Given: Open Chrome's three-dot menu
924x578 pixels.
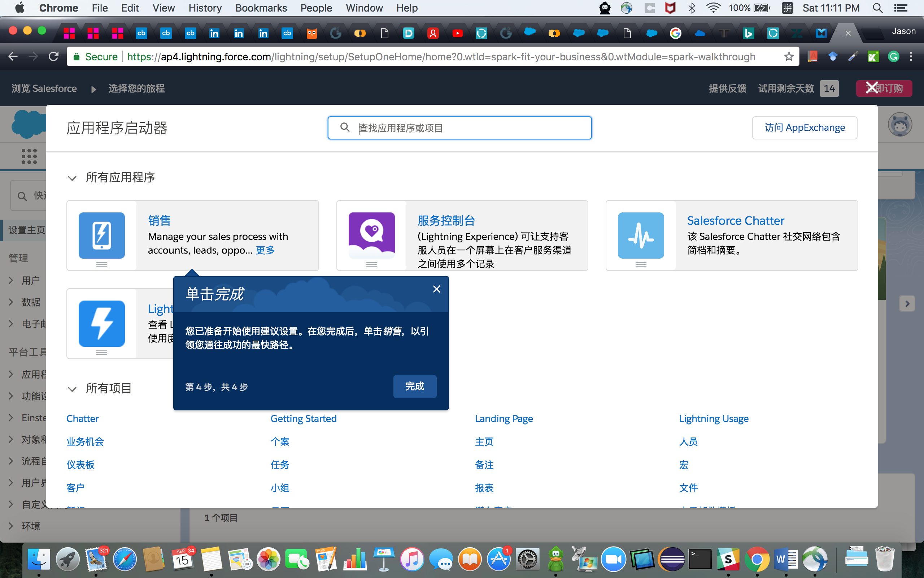Looking at the screenshot, I should [911, 57].
